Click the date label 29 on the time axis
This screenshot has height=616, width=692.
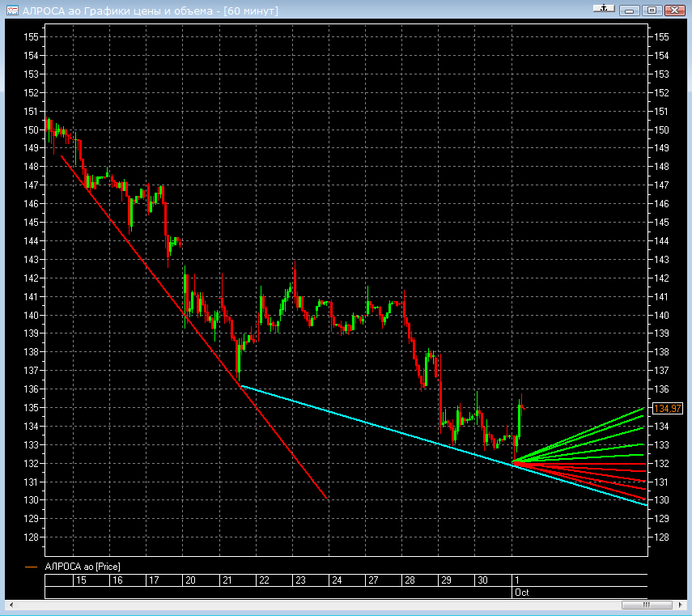pos(446,580)
